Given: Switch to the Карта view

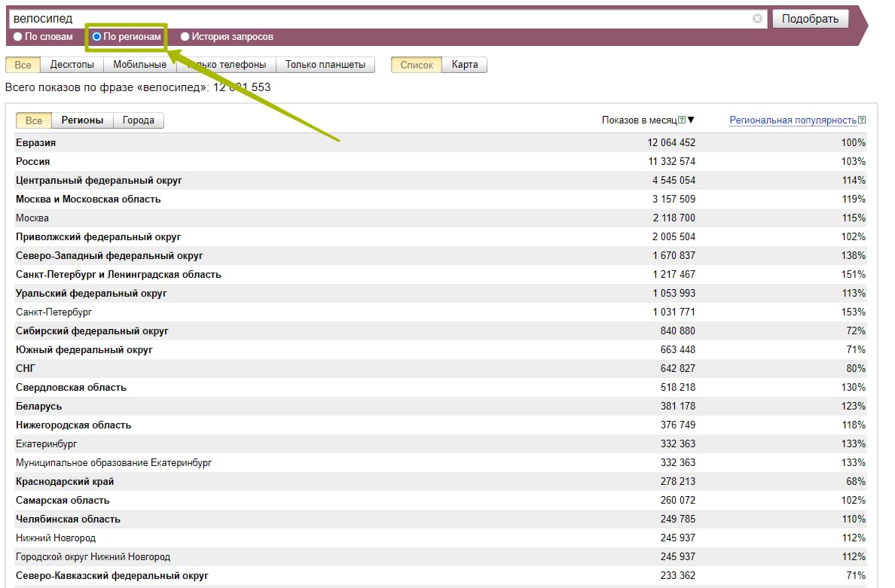Looking at the screenshot, I should (x=465, y=65).
